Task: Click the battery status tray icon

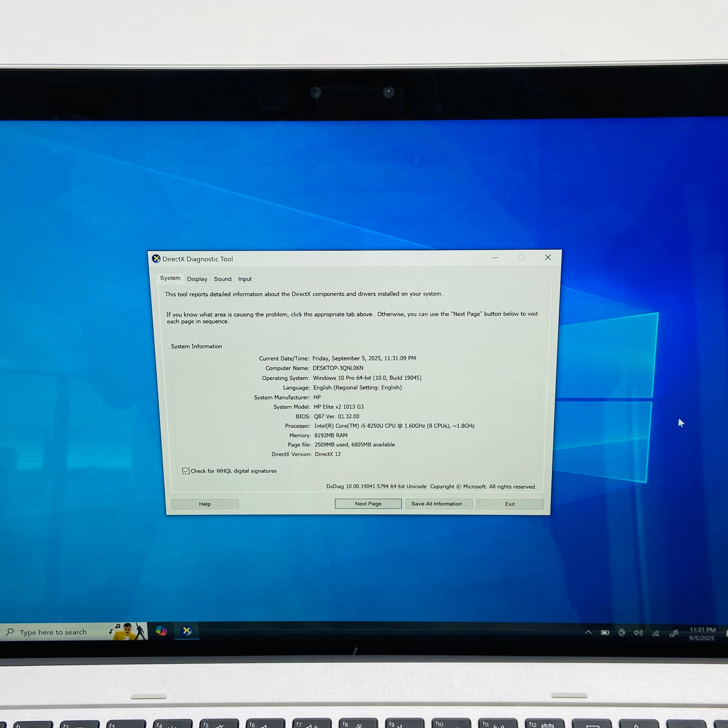Action: (605, 633)
